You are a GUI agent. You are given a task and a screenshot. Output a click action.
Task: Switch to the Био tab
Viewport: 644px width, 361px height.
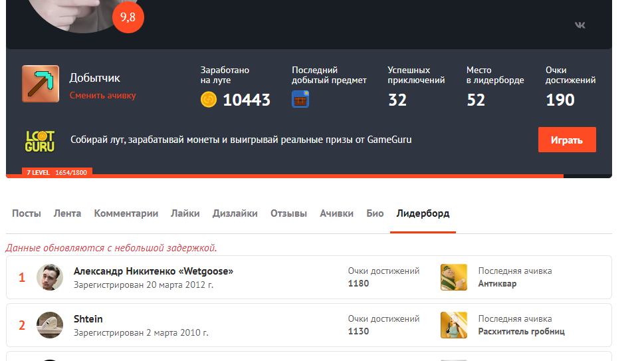pyautogui.click(x=375, y=213)
